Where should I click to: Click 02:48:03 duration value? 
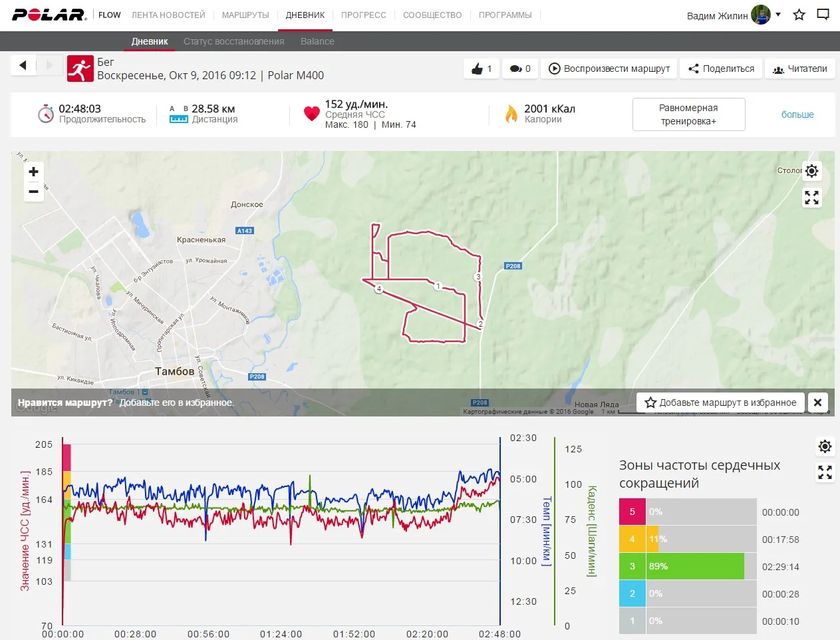coord(80,108)
